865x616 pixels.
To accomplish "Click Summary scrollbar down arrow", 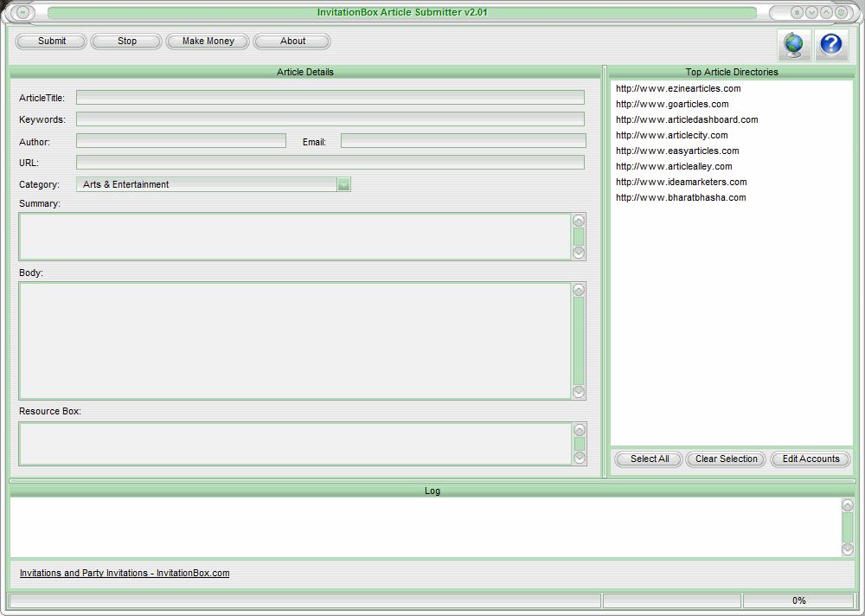I will click(579, 253).
